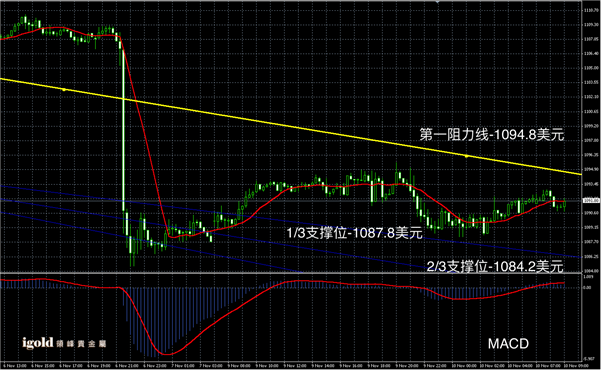Click the -5.967 value on MACD scale
The image size is (601, 370).
(x=589, y=359)
